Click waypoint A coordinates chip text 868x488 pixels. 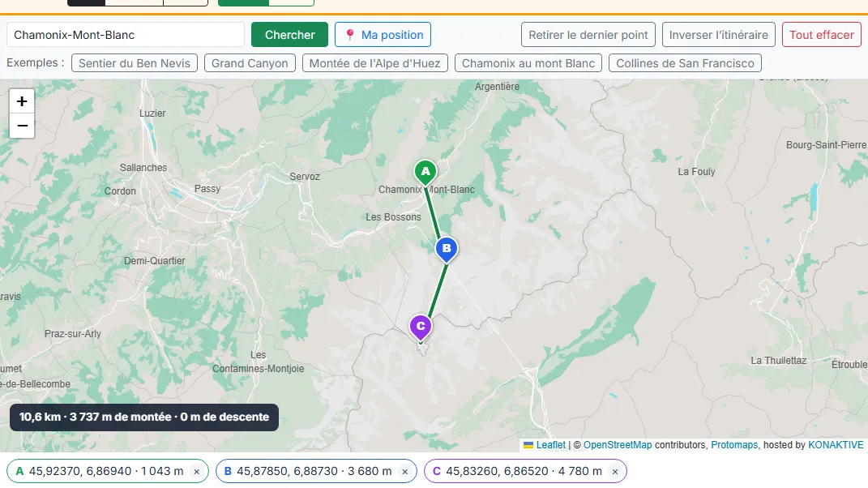point(106,472)
